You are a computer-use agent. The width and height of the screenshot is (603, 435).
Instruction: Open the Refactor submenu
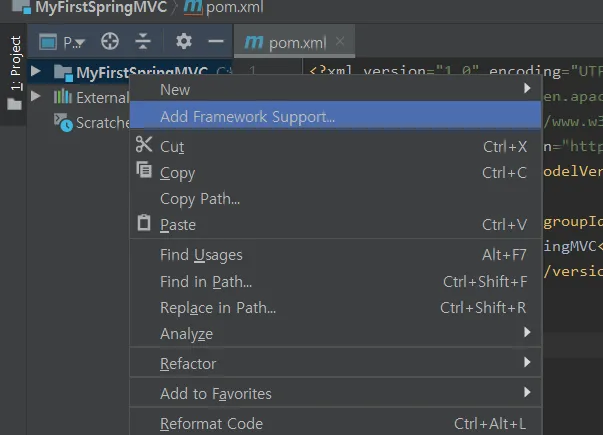(188, 363)
